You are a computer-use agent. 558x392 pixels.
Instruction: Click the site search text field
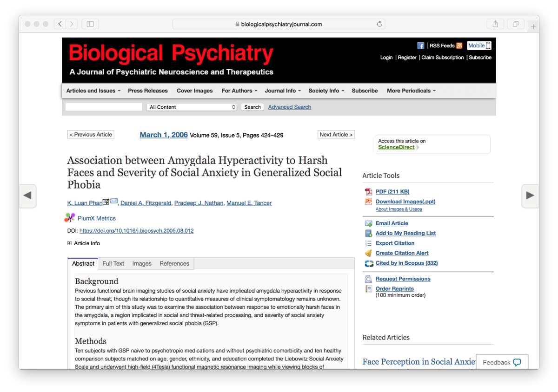[104, 107]
